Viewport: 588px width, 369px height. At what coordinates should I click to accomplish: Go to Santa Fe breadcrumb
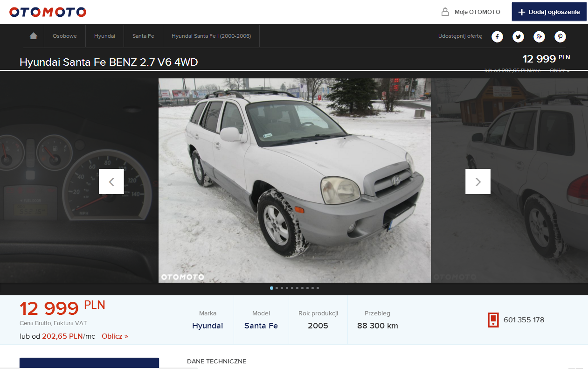point(143,36)
